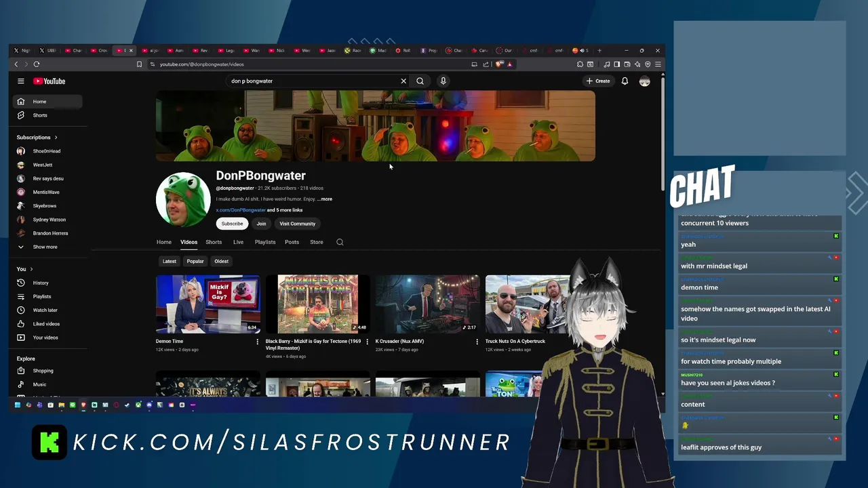Click the YouTube logo

[50, 81]
